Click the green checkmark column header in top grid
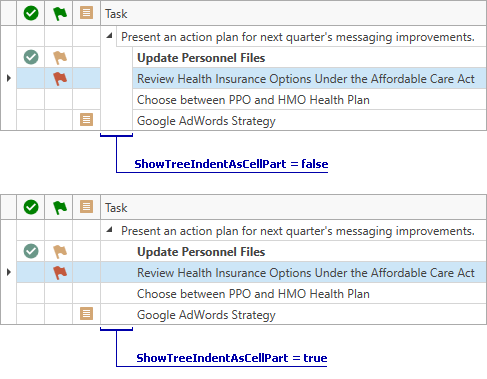Image resolution: width=487 pixels, height=379 pixels. click(31, 13)
